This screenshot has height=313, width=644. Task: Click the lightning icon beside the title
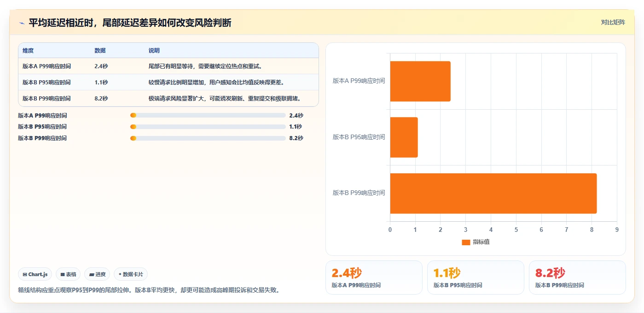22,23
